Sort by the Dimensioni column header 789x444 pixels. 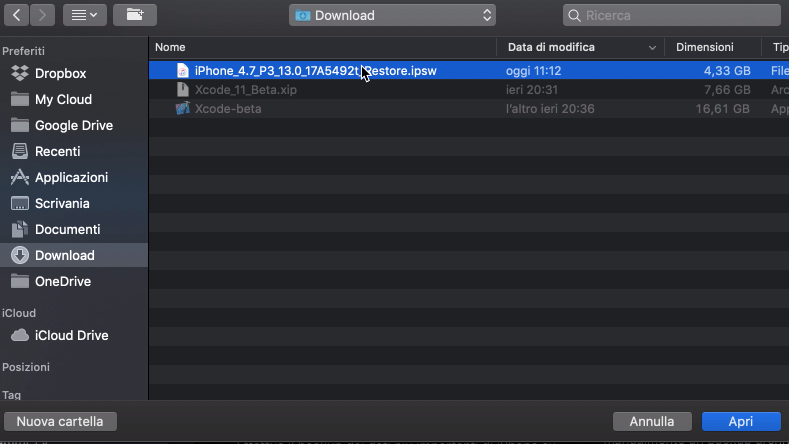[x=704, y=47]
